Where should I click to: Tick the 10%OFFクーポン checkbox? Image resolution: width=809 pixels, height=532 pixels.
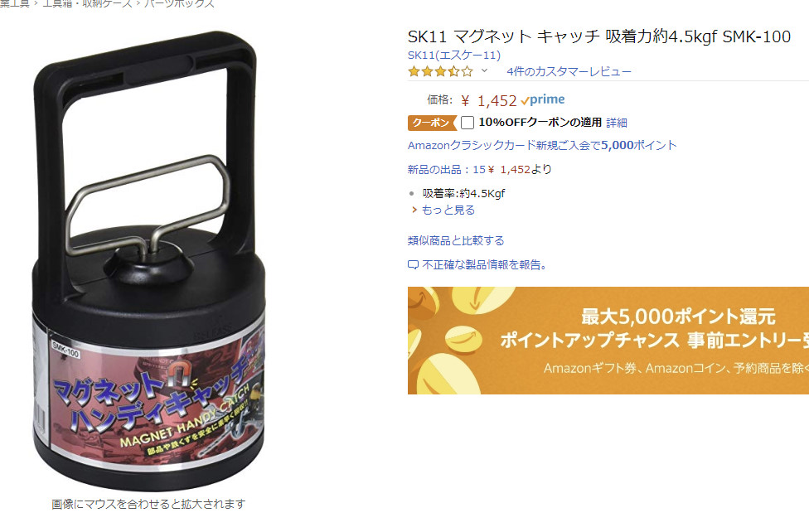coord(467,123)
